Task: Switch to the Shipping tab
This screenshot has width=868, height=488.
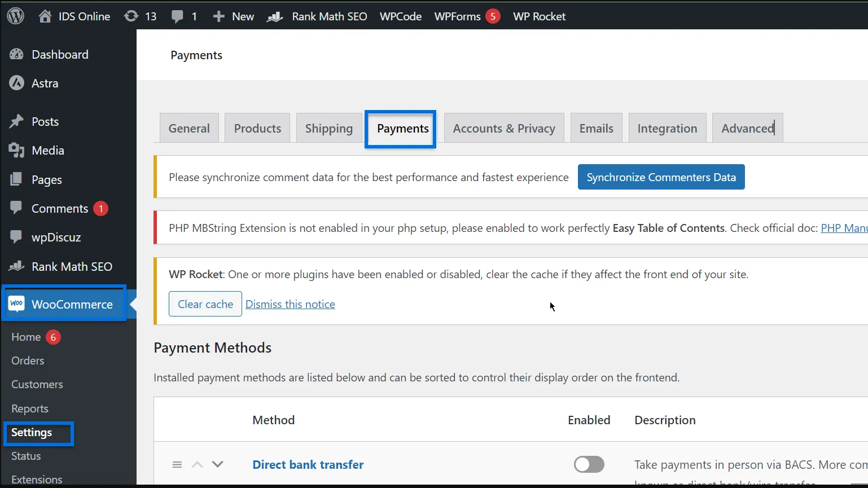Action: [329, 128]
